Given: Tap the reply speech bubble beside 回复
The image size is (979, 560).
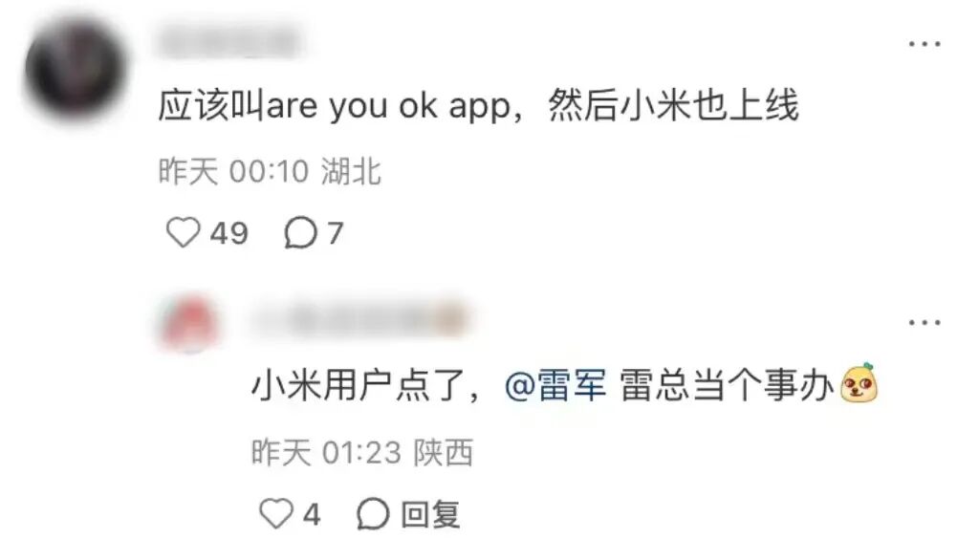Looking at the screenshot, I should click(x=374, y=514).
